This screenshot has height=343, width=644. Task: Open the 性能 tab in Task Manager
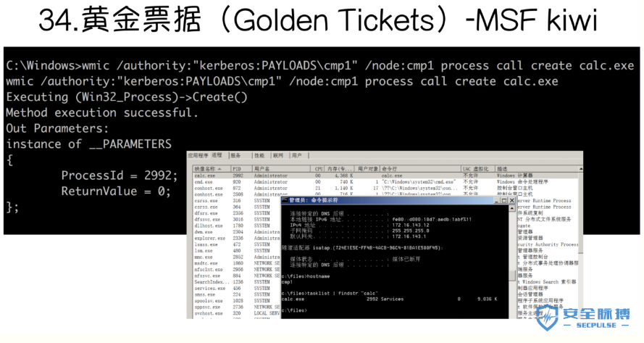[259, 155]
